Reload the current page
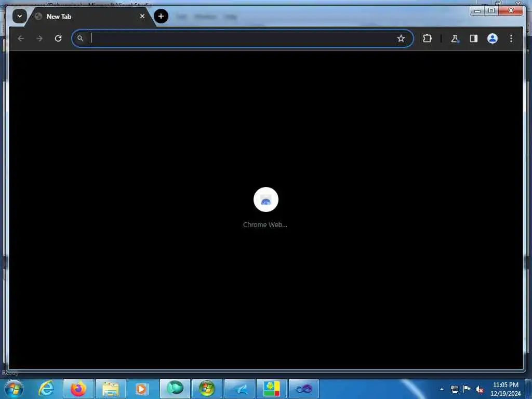This screenshot has height=399, width=532. [58, 38]
